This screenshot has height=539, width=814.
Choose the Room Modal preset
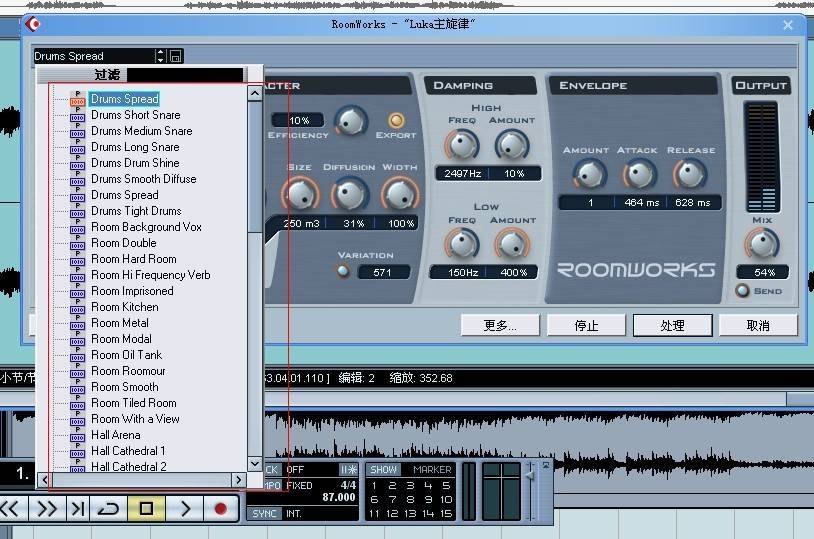coord(121,339)
